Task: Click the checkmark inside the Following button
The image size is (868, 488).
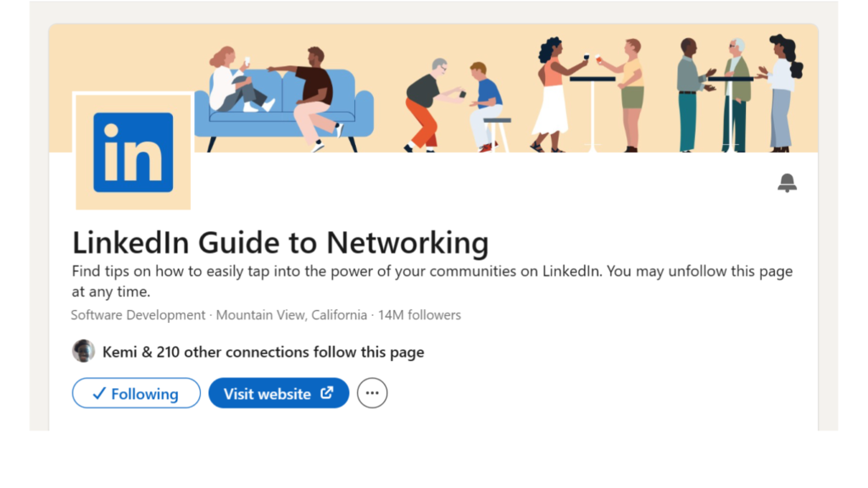Action: click(x=99, y=392)
